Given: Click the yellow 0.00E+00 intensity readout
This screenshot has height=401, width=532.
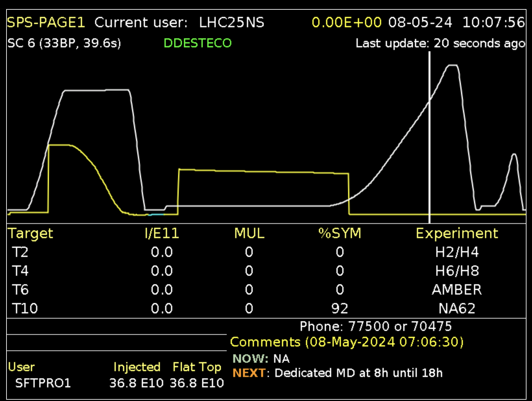Looking at the screenshot, I should (346, 23).
